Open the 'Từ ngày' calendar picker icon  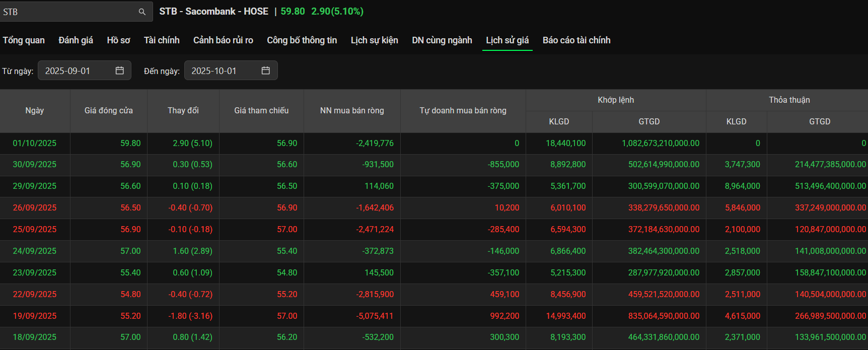[x=119, y=71]
